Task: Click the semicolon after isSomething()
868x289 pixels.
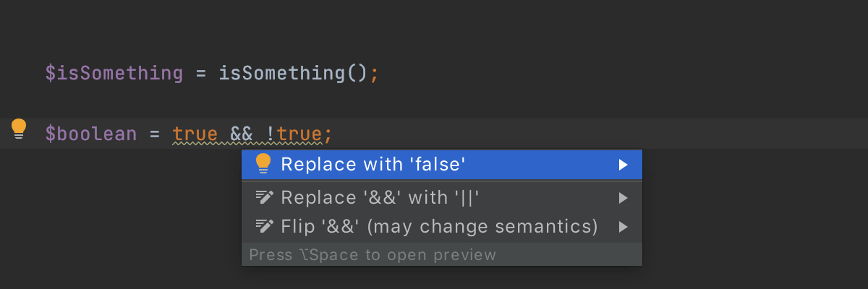Action: 374,74
